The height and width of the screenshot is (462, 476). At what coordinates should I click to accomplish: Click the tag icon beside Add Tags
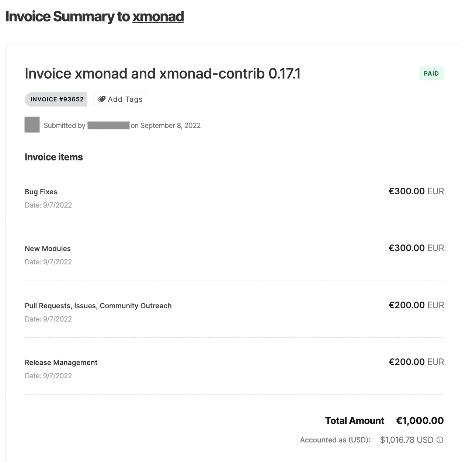pos(101,99)
